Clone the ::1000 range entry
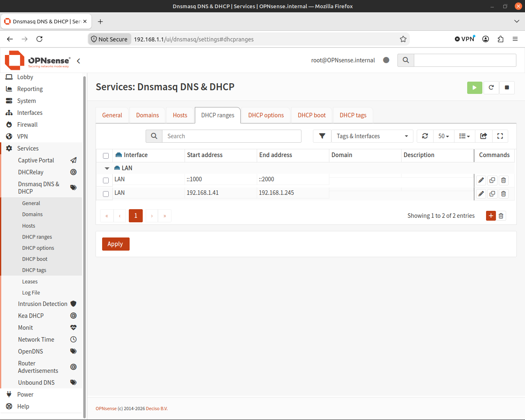Viewport: 525px width, 420px height. pyautogui.click(x=492, y=180)
